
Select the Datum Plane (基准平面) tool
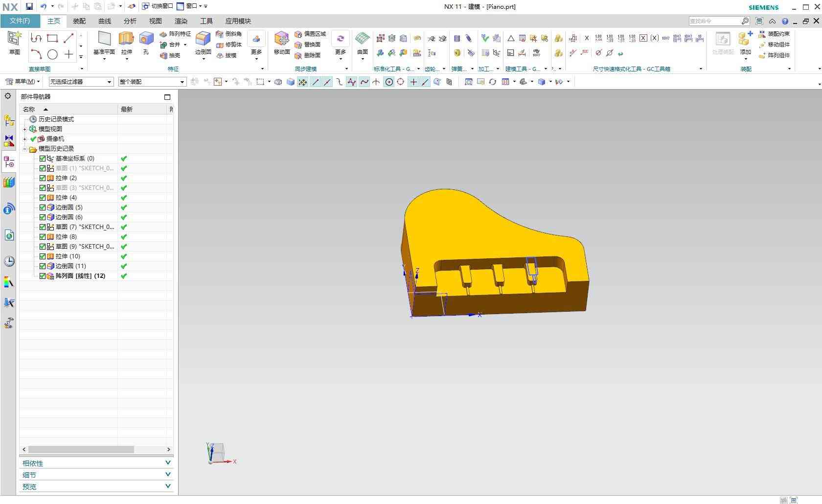click(x=104, y=43)
